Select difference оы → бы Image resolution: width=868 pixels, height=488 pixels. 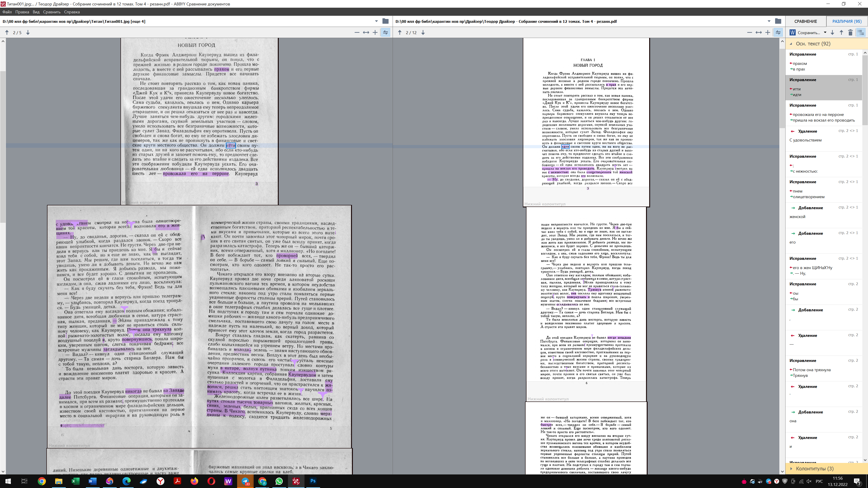coord(823,292)
